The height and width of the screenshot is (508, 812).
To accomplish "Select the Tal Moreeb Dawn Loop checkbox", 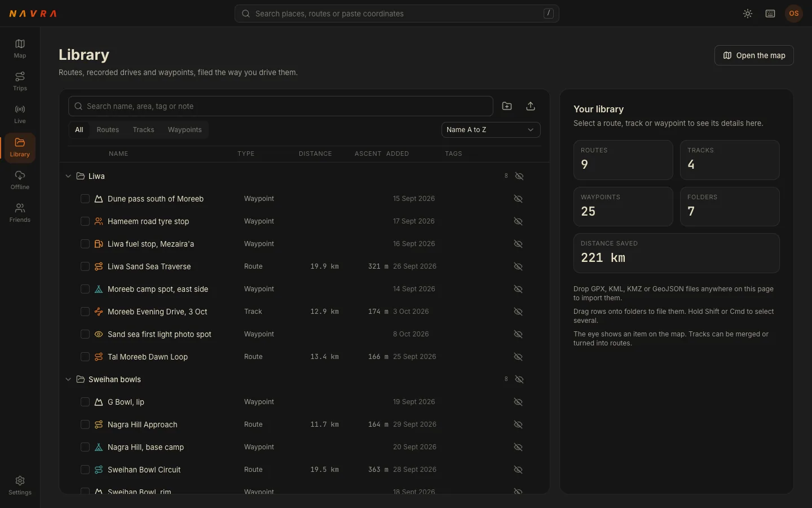I will coord(85,357).
